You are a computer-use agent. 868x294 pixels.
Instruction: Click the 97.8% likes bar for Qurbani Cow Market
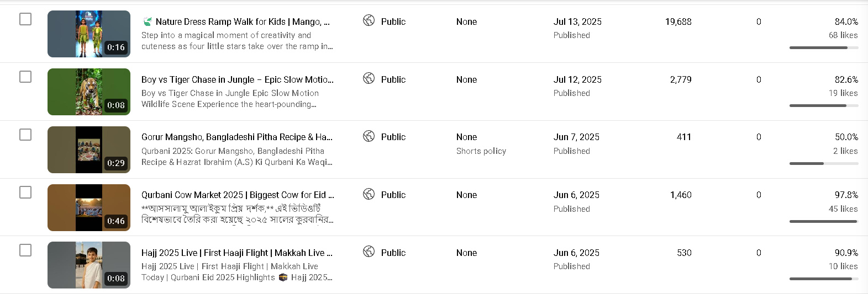coord(823,221)
